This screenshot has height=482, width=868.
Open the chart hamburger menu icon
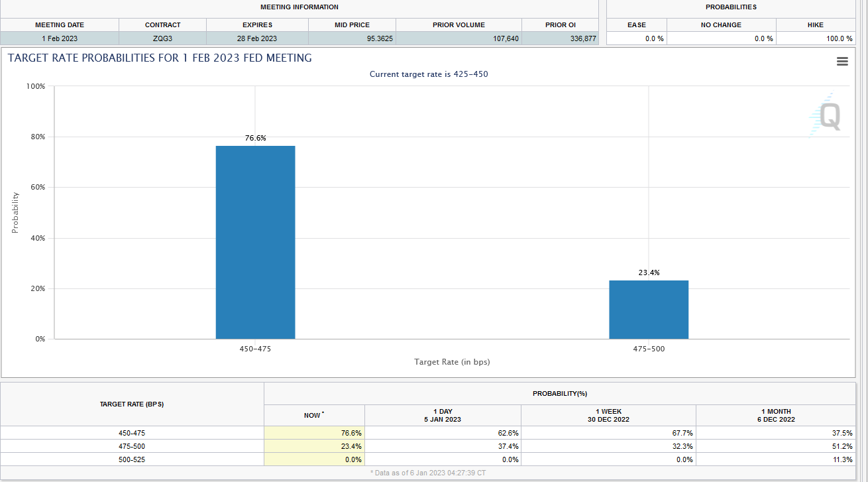[x=842, y=62]
